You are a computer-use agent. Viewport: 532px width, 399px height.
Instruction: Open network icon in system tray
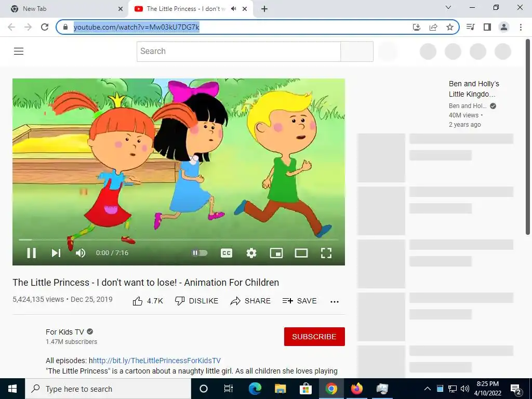(x=453, y=389)
